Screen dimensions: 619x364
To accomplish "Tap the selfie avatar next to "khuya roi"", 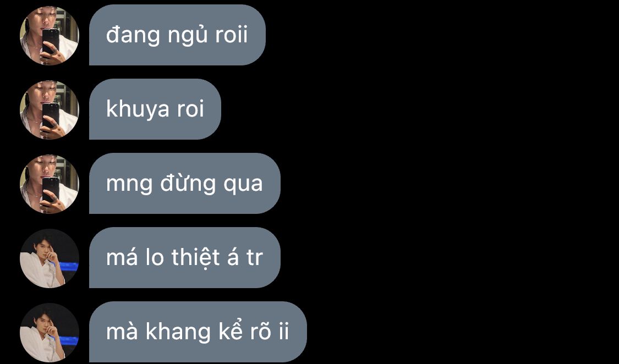I will tap(50, 109).
